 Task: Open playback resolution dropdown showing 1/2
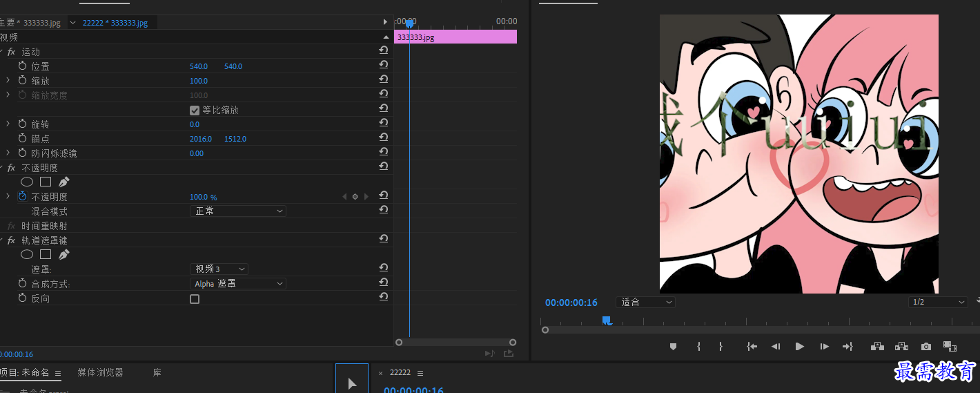click(939, 302)
